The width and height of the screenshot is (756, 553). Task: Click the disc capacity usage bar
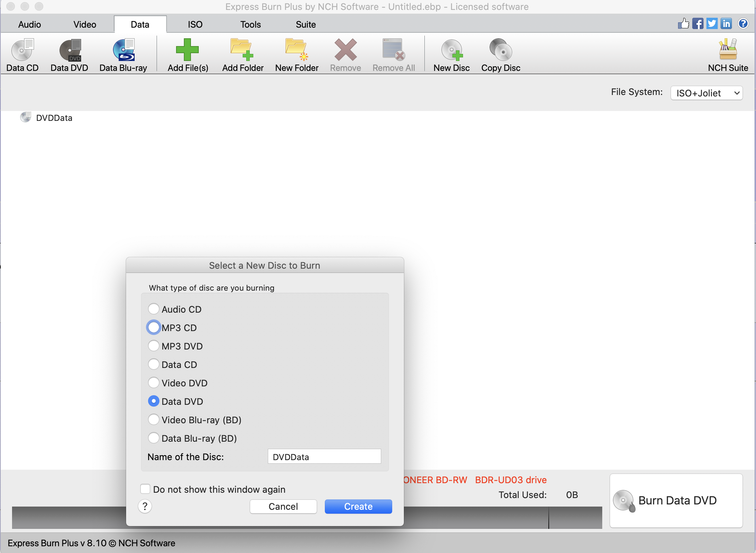point(307,518)
